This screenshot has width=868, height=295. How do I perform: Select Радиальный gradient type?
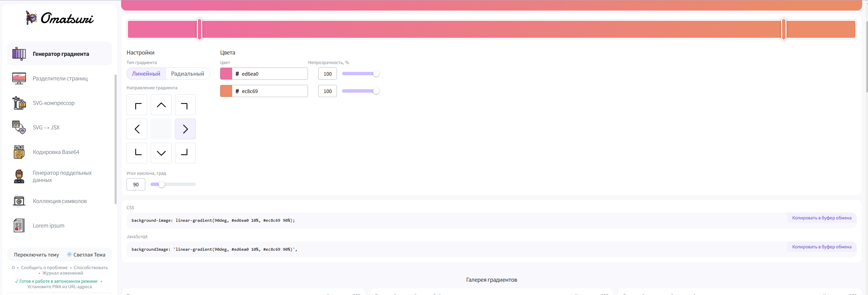pos(188,74)
